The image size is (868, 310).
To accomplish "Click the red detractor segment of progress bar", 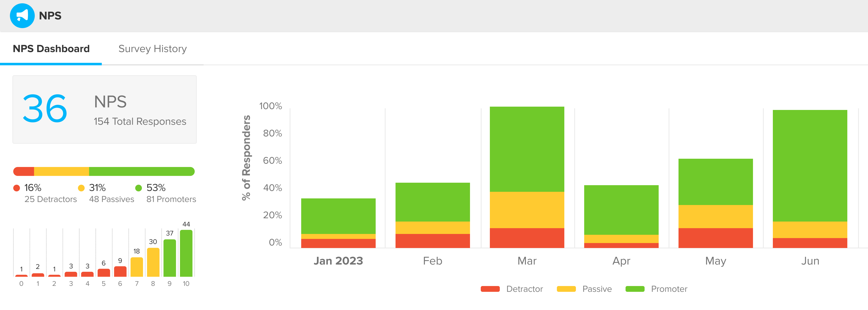I will coord(24,171).
